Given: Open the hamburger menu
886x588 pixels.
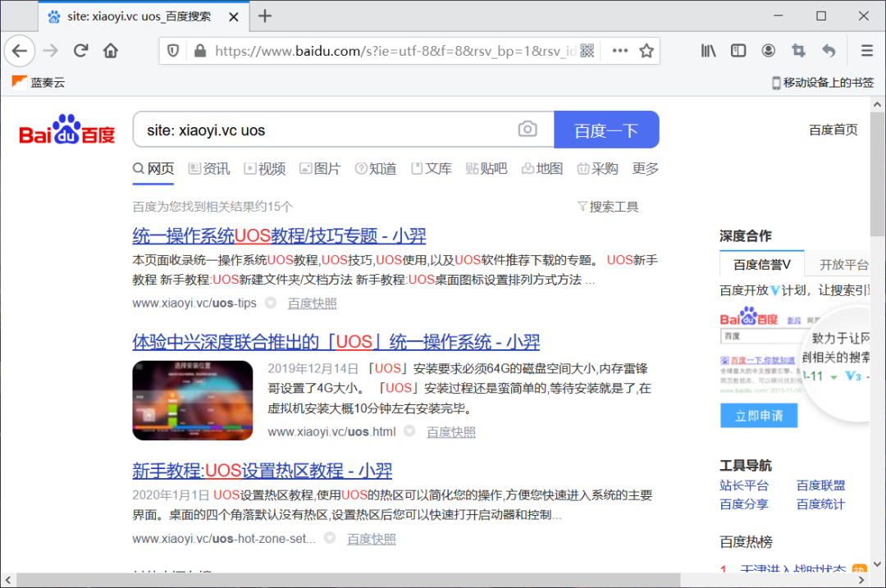Looking at the screenshot, I should 866,50.
